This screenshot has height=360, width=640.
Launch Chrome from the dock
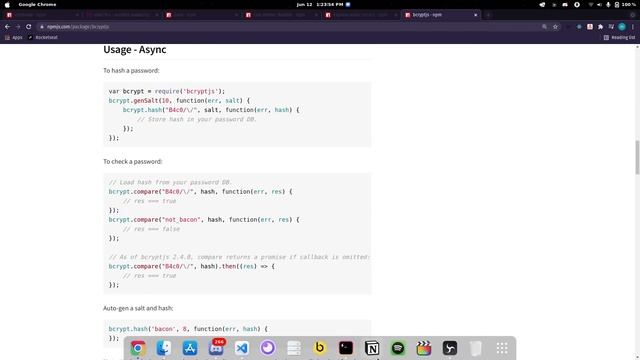[x=138, y=348]
